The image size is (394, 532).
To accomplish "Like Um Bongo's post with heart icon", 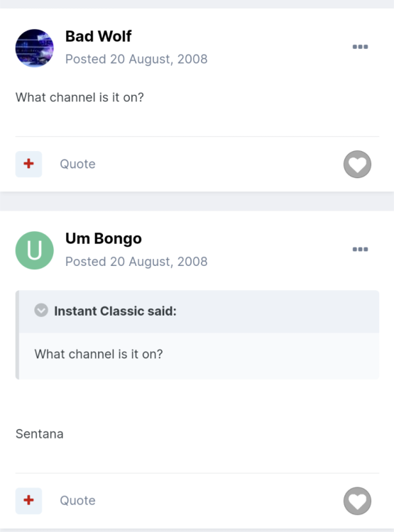I will point(357,501).
